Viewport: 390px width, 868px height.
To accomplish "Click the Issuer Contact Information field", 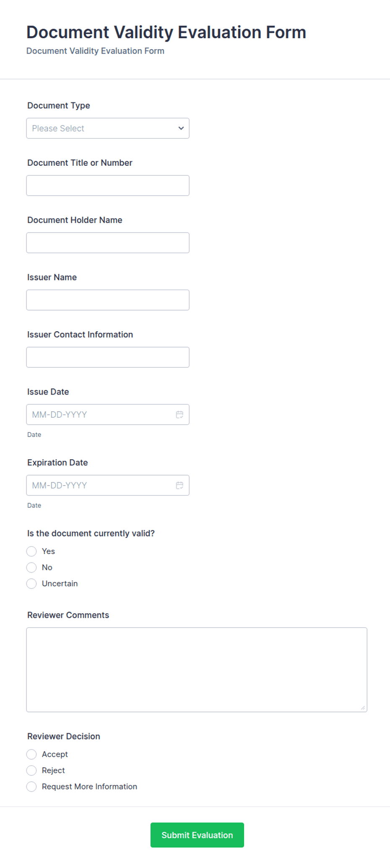I will [x=108, y=357].
